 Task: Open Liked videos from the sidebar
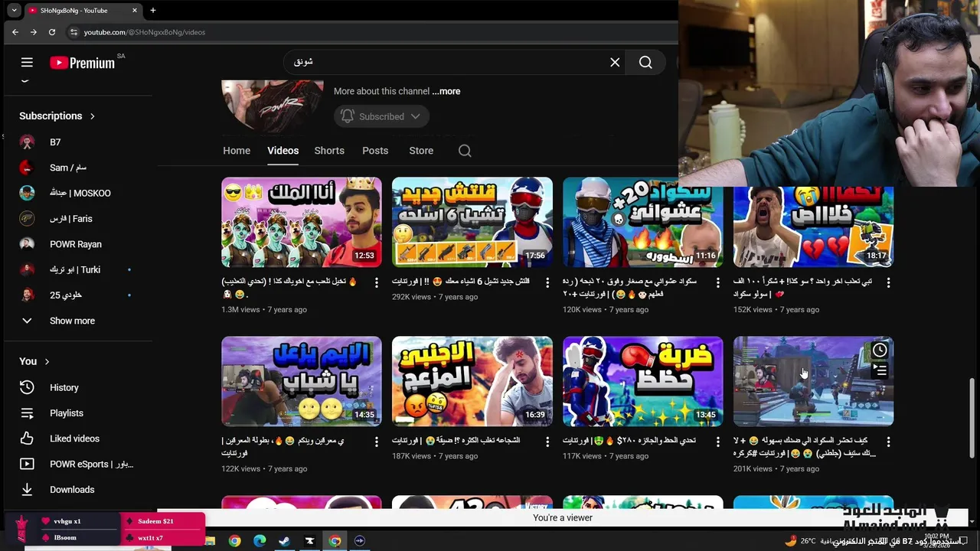point(74,439)
